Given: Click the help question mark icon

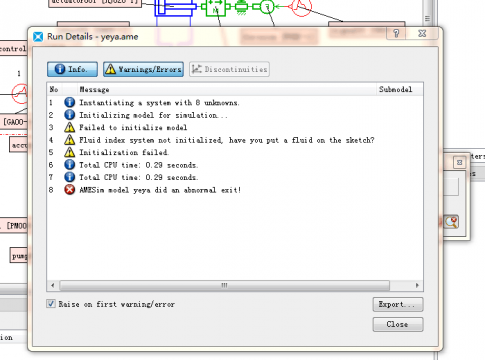Looking at the screenshot, I should tap(396, 33).
